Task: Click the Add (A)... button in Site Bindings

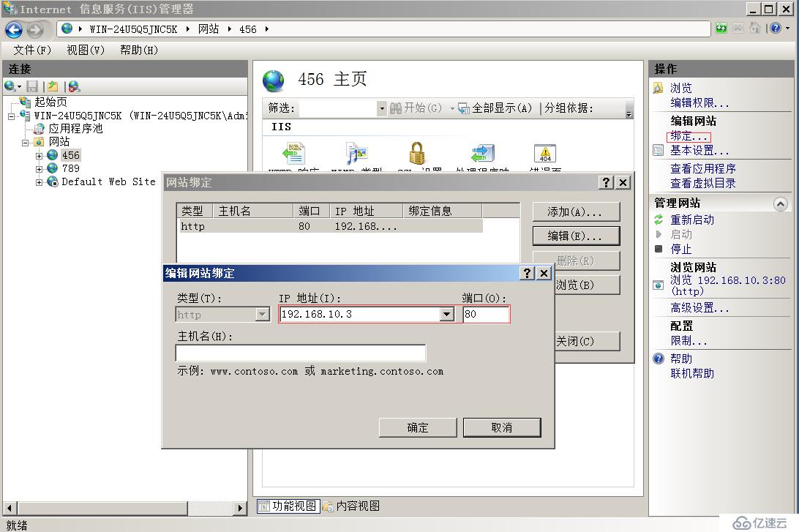Action: click(x=577, y=211)
